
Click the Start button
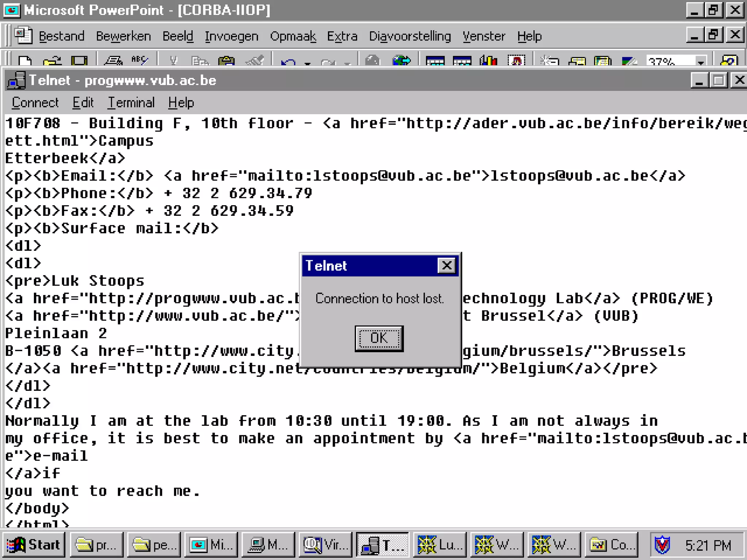pos(34,545)
